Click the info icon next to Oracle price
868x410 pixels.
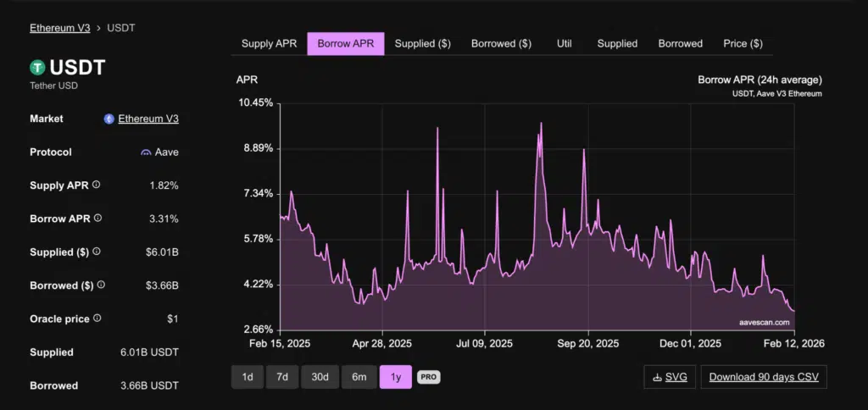coord(97,319)
